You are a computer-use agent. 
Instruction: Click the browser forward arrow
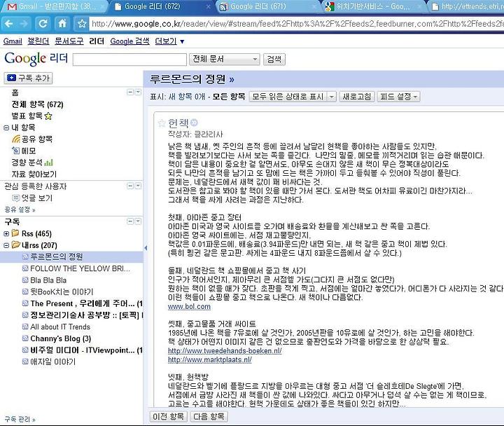(24, 24)
